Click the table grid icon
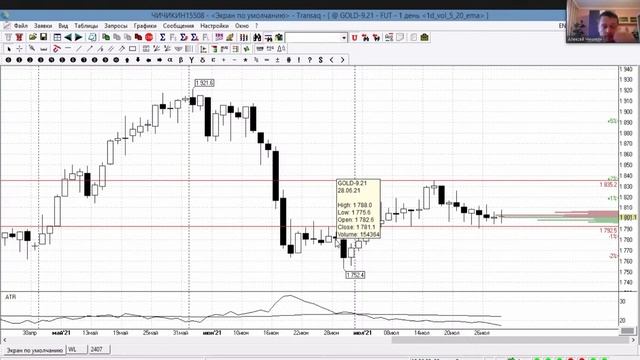The width and height of the screenshot is (640, 360). (x=57, y=38)
